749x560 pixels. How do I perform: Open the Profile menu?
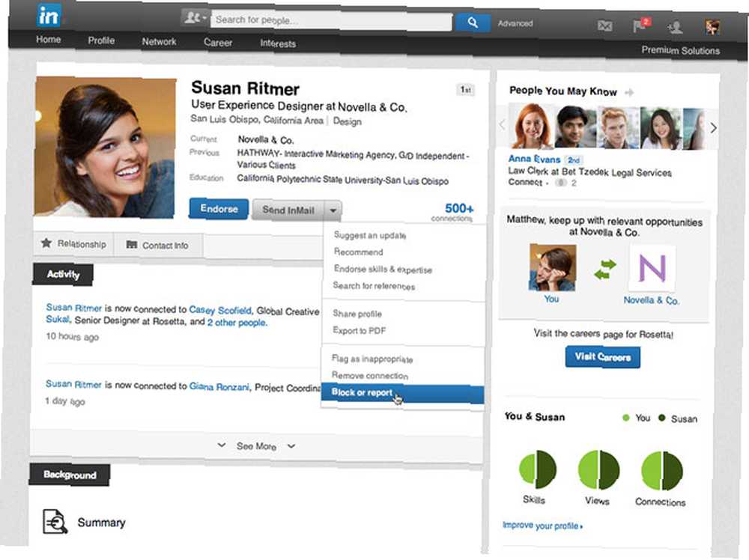click(101, 40)
